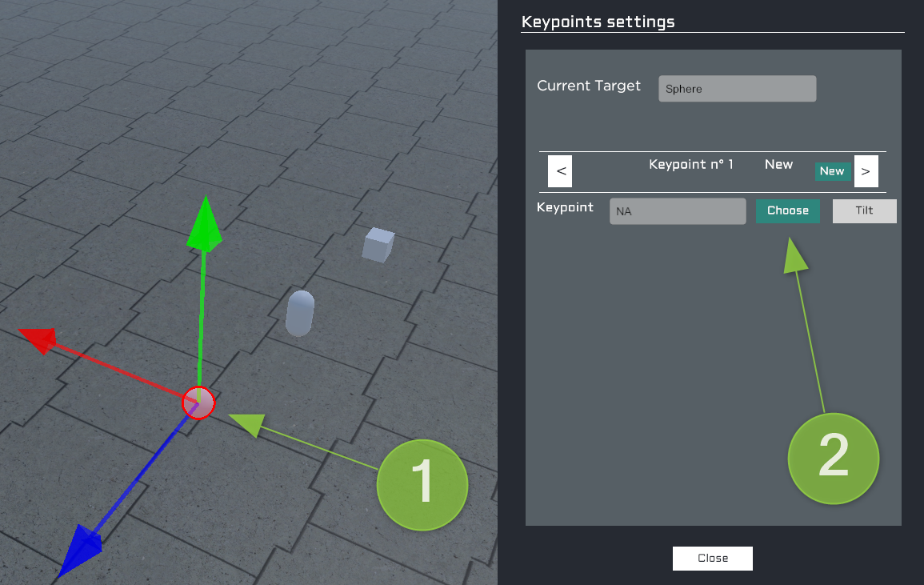Go to previous keypoint with < button
Viewport: 924px width, 585px height.
(560, 171)
